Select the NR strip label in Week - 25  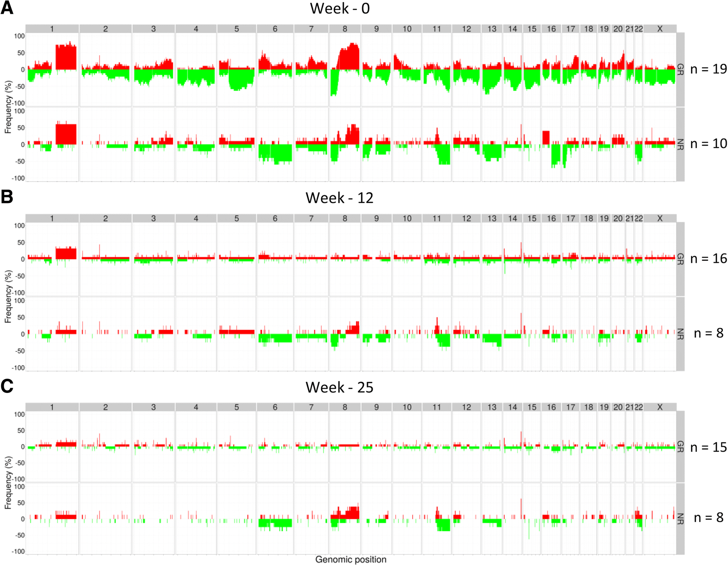point(680,519)
